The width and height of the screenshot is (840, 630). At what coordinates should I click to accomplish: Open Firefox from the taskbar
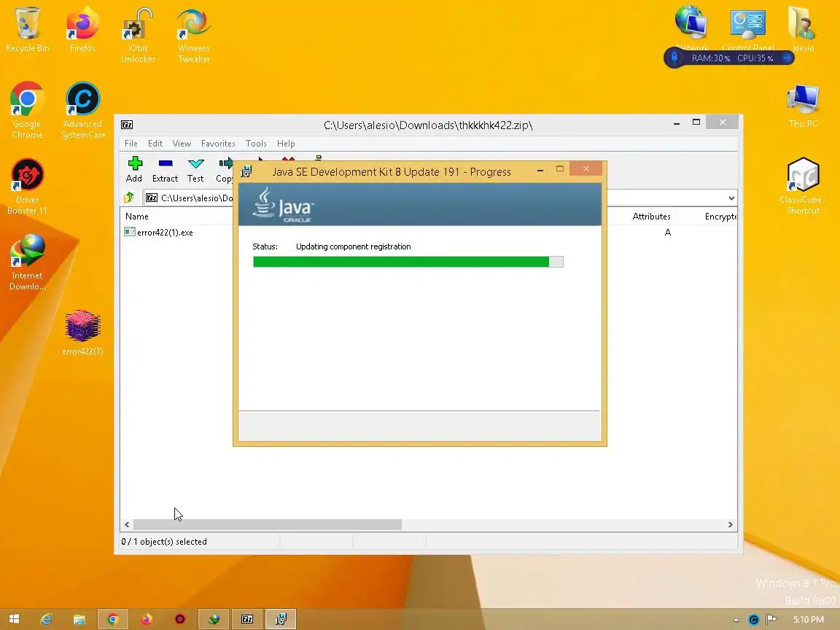[147, 619]
